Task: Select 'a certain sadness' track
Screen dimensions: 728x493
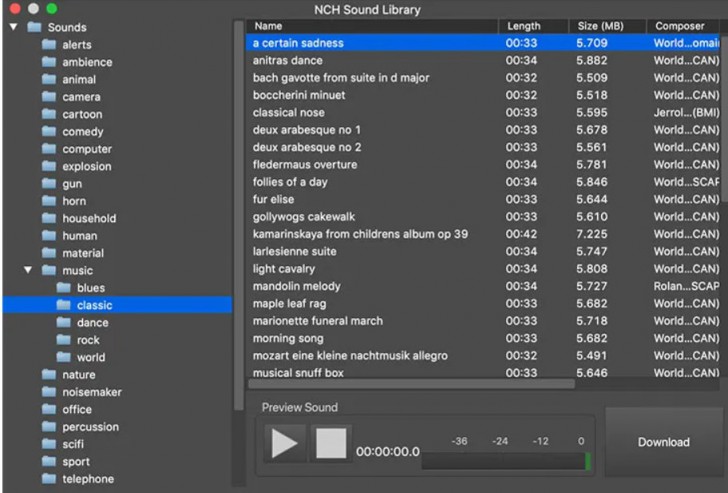Action: click(x=483, y=43)
